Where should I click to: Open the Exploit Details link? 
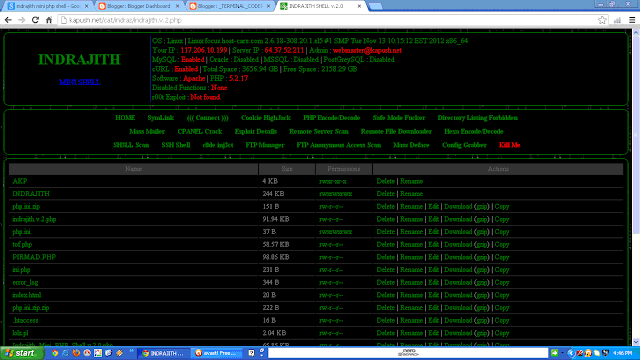[x=256, y=131]
